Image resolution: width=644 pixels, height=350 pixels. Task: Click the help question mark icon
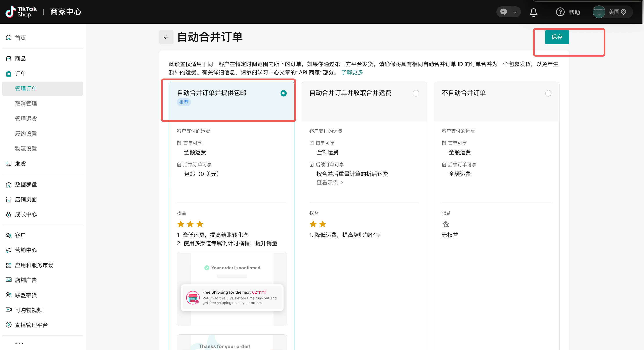click(560, 12)
